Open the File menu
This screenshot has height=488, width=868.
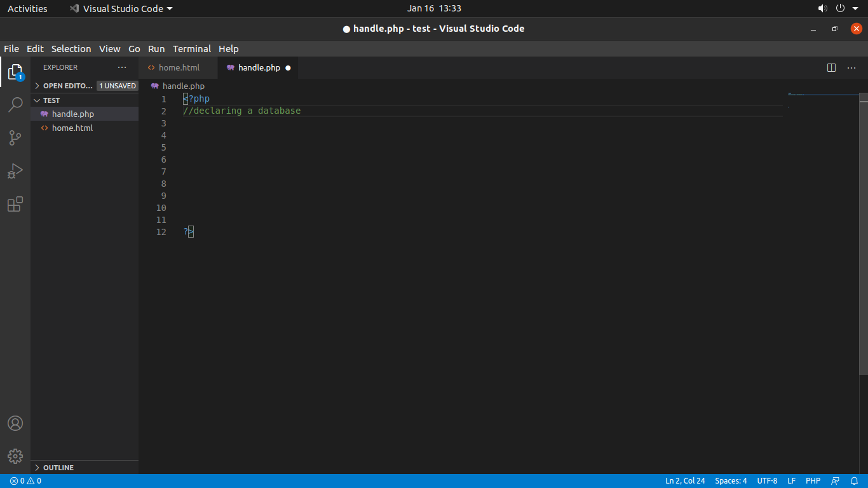[11, 49]
